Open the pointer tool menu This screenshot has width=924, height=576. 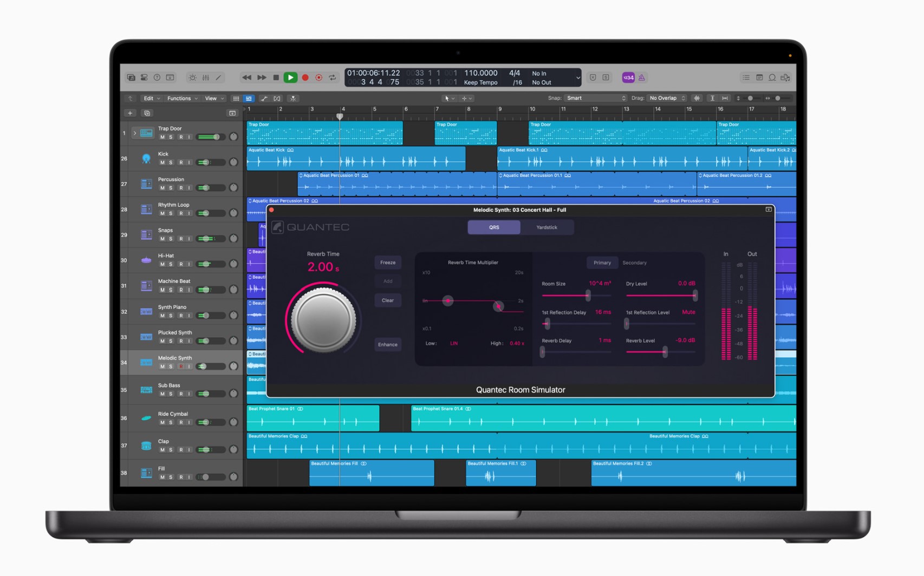point(449,99)
